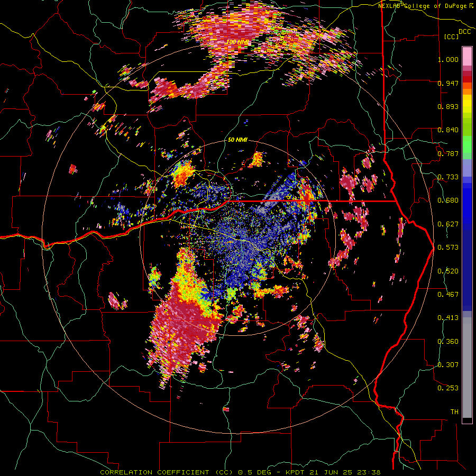This screenshot has width=476, height=476.
Task: Click the 0.893 legend value
Action: click(x=448, y=106)
